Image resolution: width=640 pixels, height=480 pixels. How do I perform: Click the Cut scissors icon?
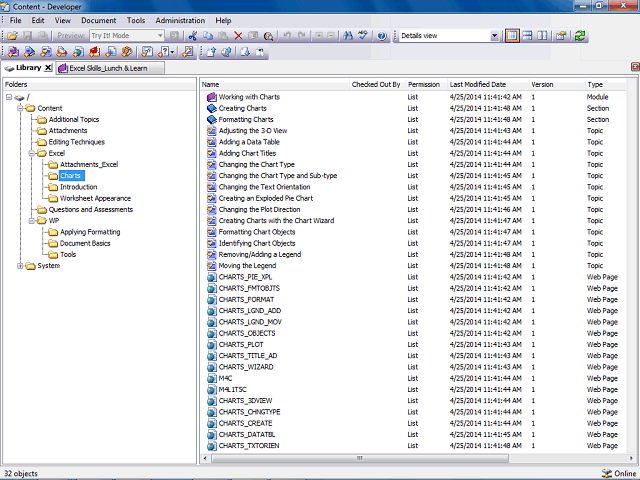(x=192, y=36)
